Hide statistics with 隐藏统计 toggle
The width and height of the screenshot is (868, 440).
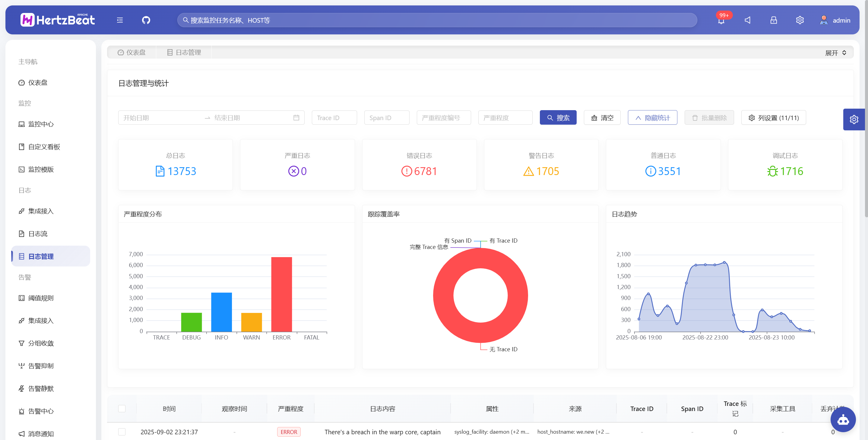pos(652,118)
